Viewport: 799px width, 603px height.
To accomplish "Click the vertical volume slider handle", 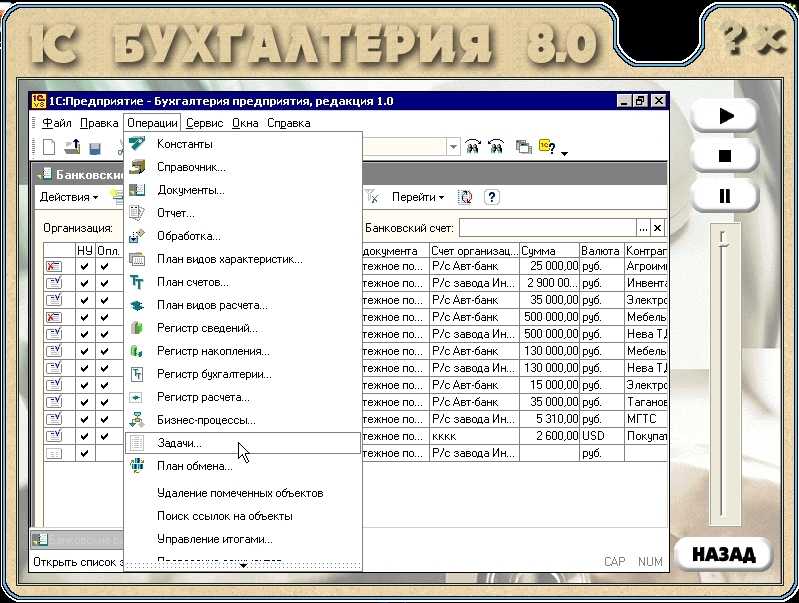I will pyautogui.click(x=723, y=240).
